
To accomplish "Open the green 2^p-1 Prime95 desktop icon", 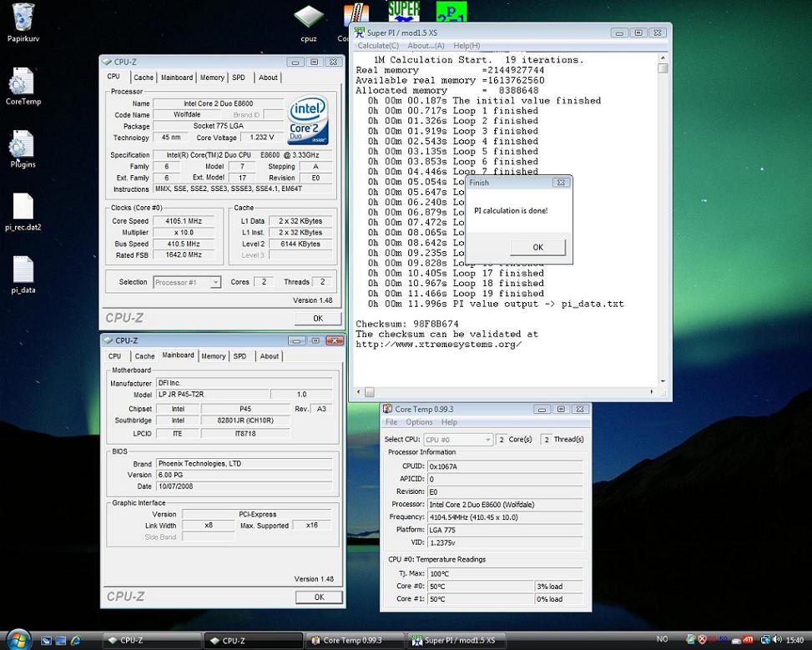I will (x=451, y=12).
